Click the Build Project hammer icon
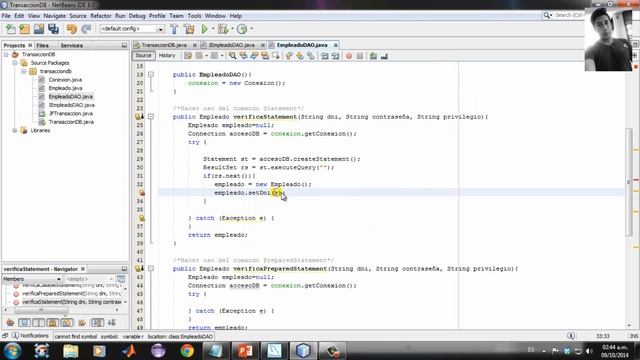Screen dimensions: 640x360 pyautogui.click(x=174, y=29)
